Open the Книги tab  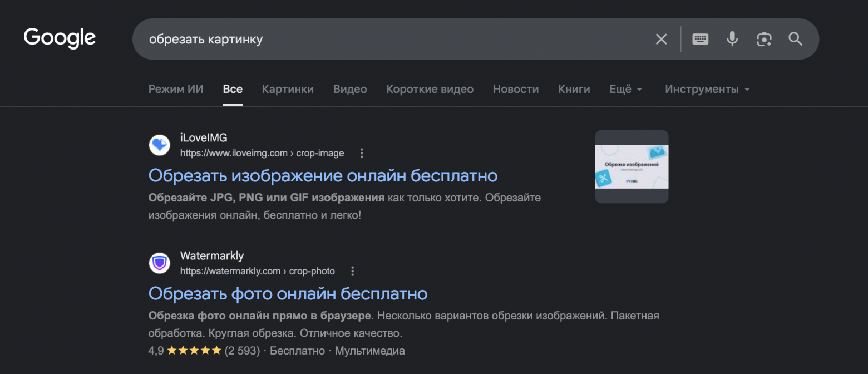pos(574,89)
